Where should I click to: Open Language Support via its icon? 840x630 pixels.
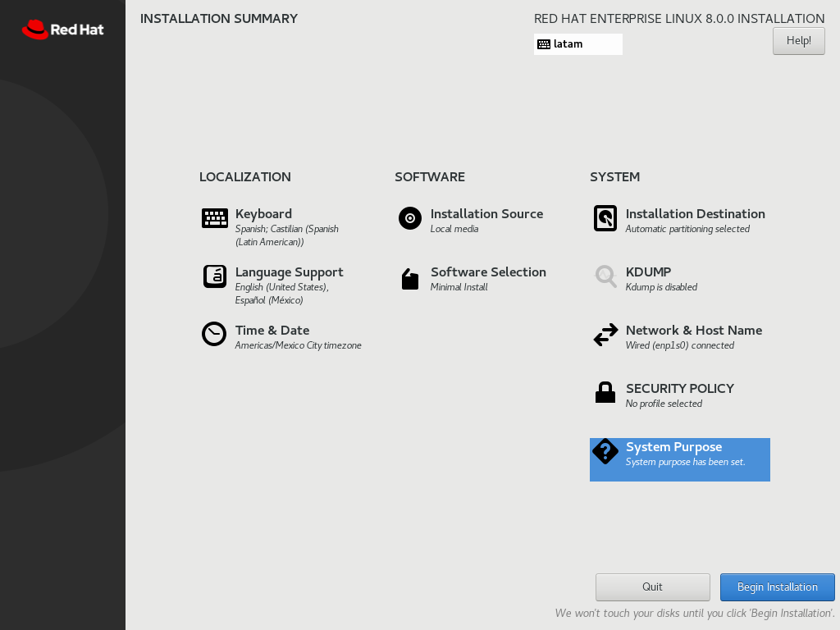215,276
